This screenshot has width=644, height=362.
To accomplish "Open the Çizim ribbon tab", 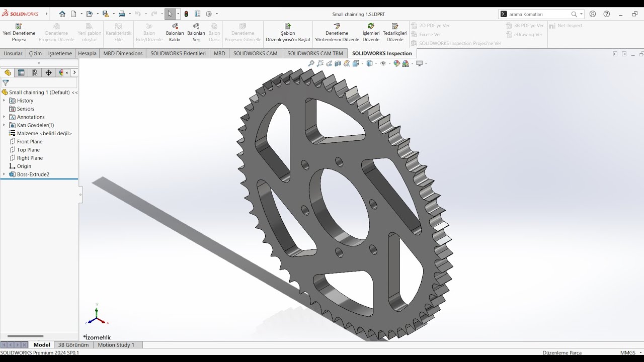I will click(x=35, y=53).
